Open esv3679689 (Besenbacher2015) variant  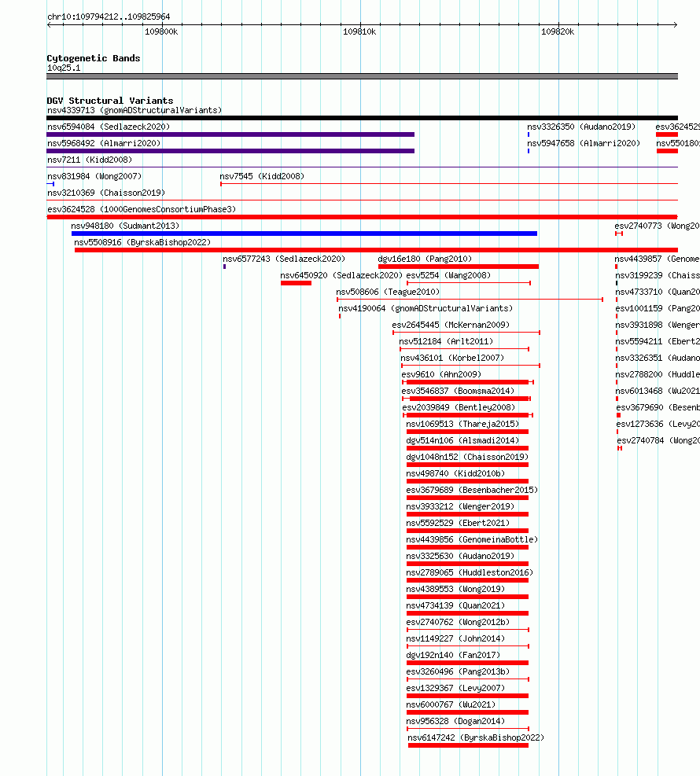click(x=472, y=490)
